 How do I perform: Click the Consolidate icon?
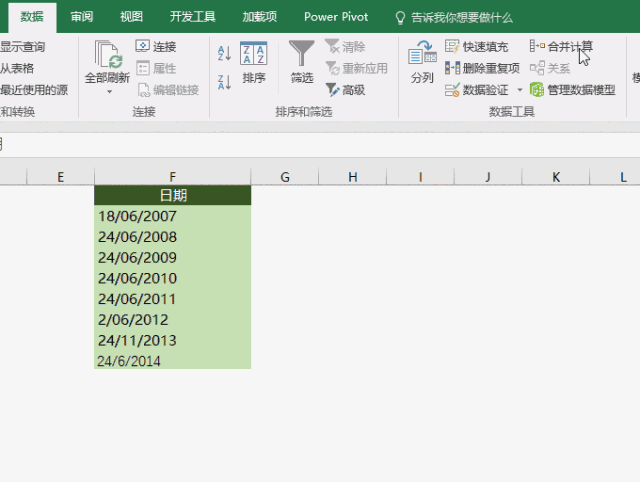coord(537,46)
